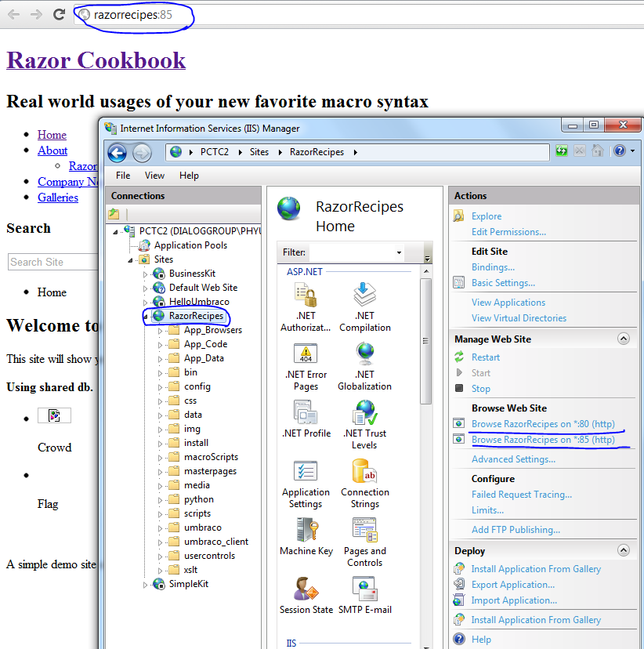The image size is (644, 649).
Task: Expand the BusinessKit site node
Action: pos(145,274)
